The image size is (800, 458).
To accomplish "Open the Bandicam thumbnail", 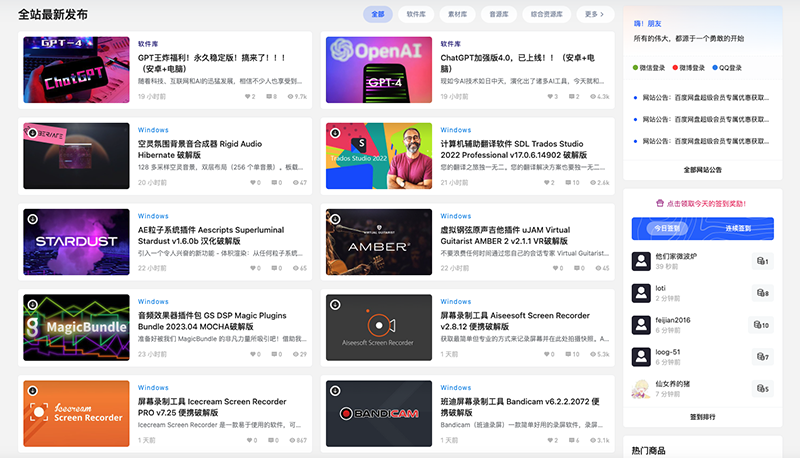I will click(379, 414).
